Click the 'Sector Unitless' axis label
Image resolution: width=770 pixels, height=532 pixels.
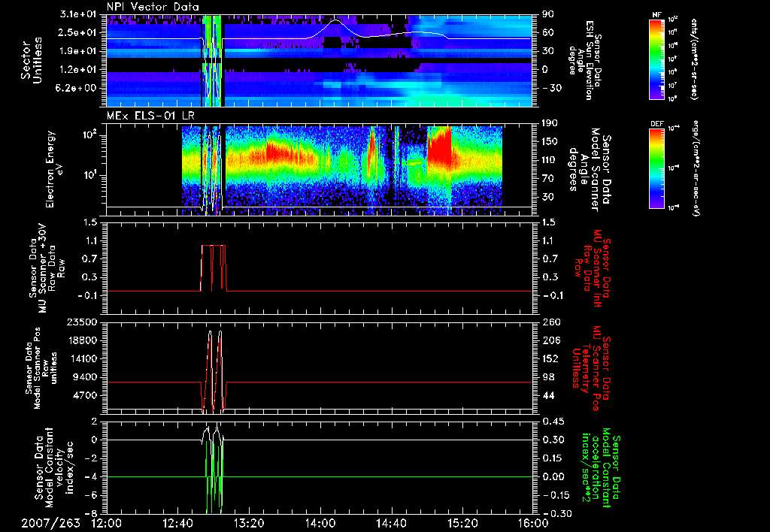coord(32,60)
